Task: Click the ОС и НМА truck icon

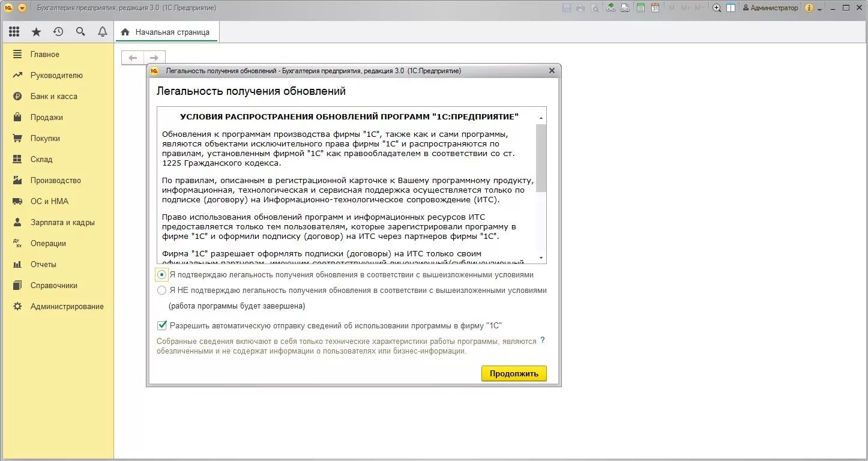Action: pos(17,201)
